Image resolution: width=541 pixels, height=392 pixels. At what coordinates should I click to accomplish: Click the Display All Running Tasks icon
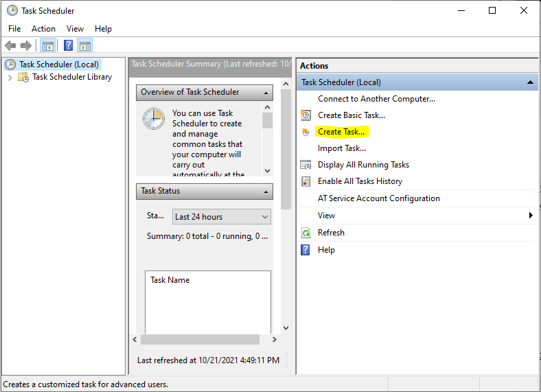click(x=306, y=165)
